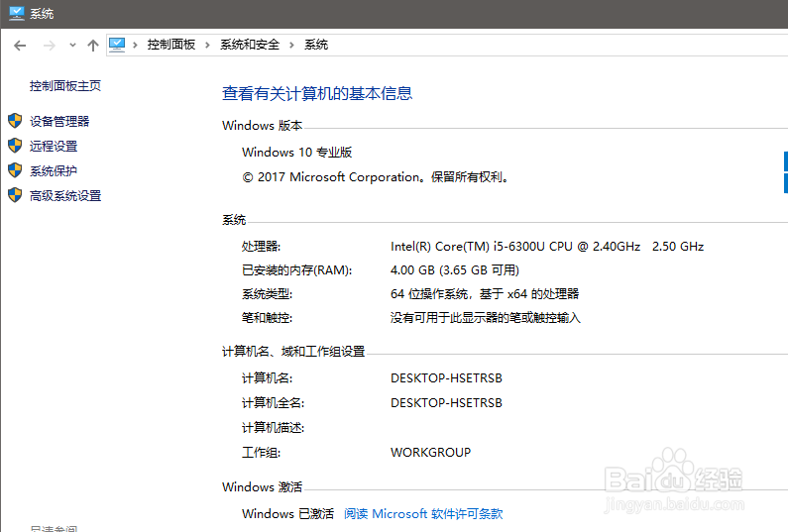Click the 处理器: label
Viewport: 788px width, 532px height.
(x=261, y=246)
